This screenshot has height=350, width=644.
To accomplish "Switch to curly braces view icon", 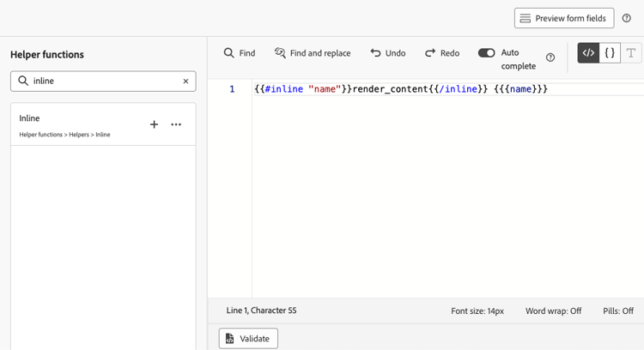I will coord(610,53).
